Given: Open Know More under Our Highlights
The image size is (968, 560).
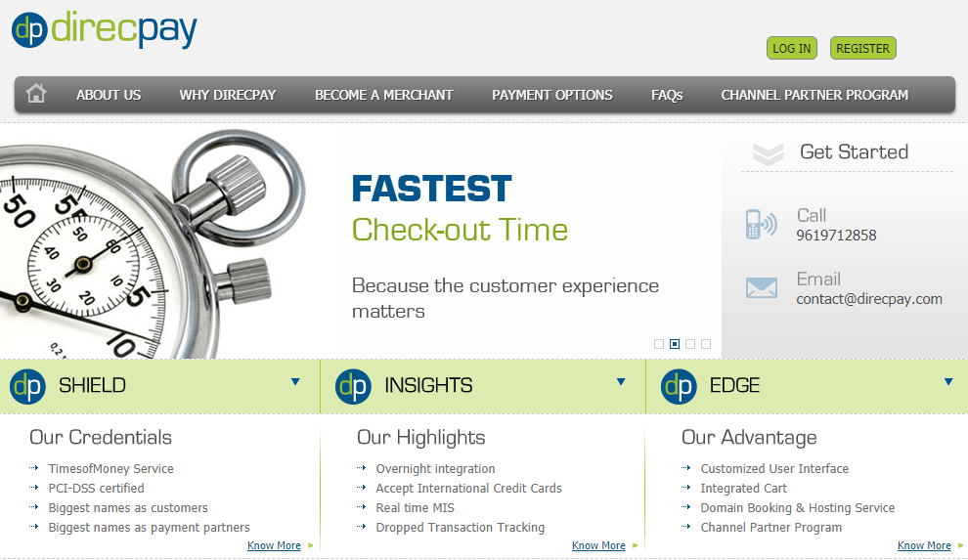Looking at the screenshot, I should pyautogui.click(x=598, y=545).
